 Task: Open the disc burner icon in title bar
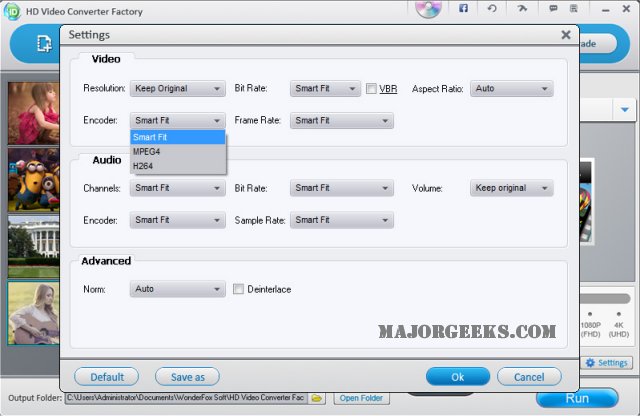[x=428, y=9]
